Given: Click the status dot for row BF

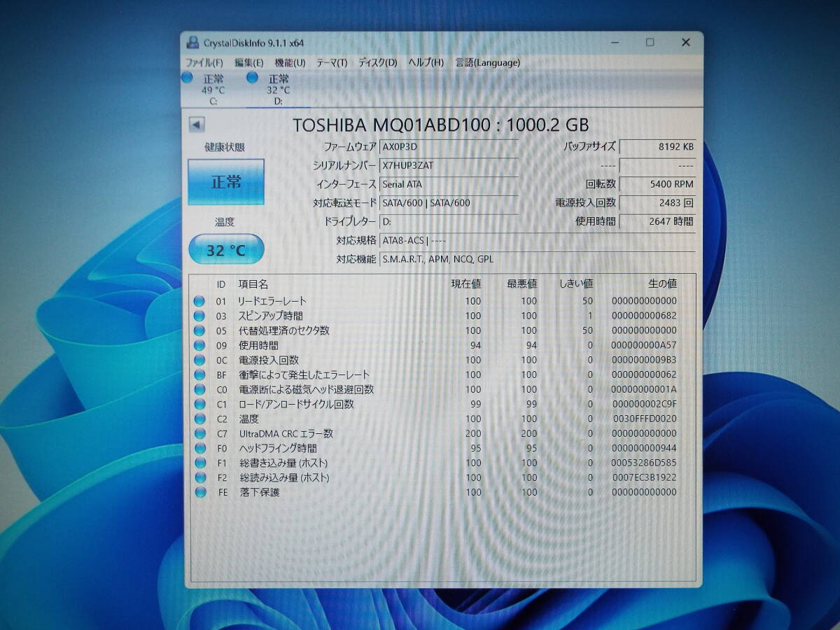Looking at the screenshot, I should tap(199, 374).
